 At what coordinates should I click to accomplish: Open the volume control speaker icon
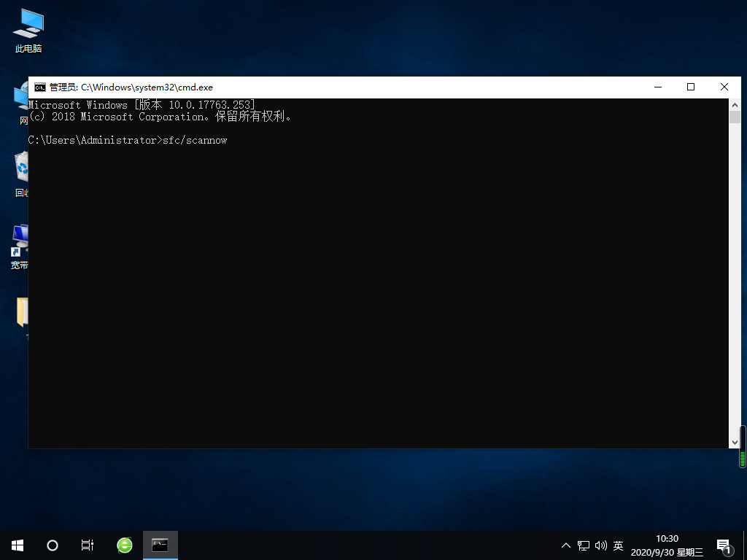(600, 545)
